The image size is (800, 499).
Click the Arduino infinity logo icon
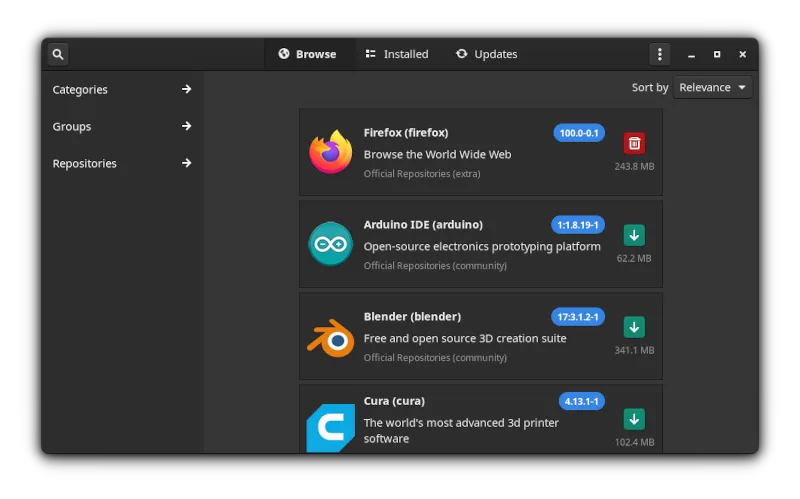point(331,244)
